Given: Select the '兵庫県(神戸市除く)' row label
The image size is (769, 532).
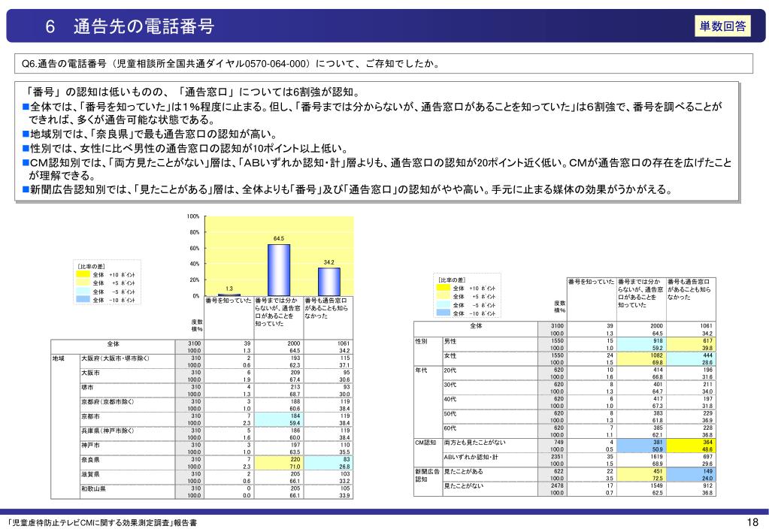Looking at the screenshot, I should tap(107, 431).
